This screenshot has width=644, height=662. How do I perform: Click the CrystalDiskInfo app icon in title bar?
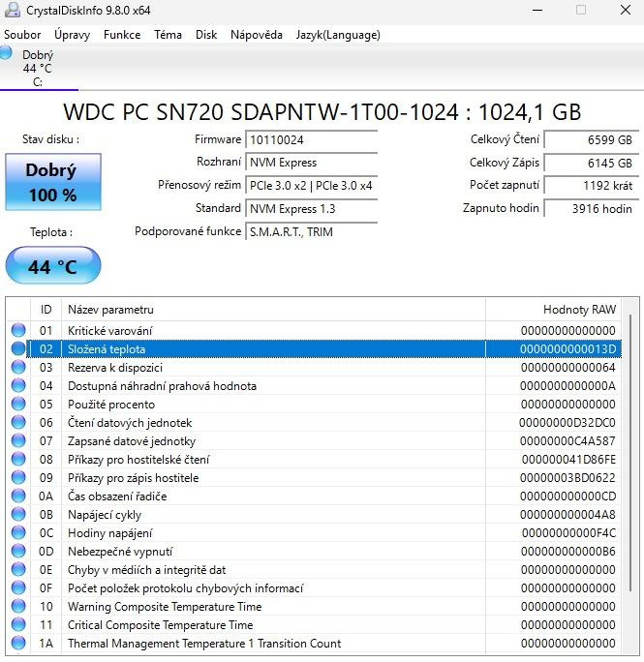click(x=13, y=10)
